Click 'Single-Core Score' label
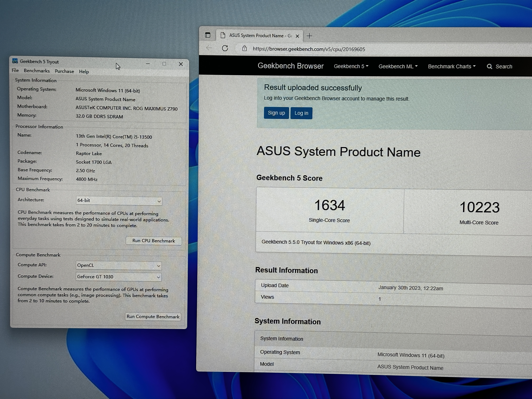 [x=329, y=220]
